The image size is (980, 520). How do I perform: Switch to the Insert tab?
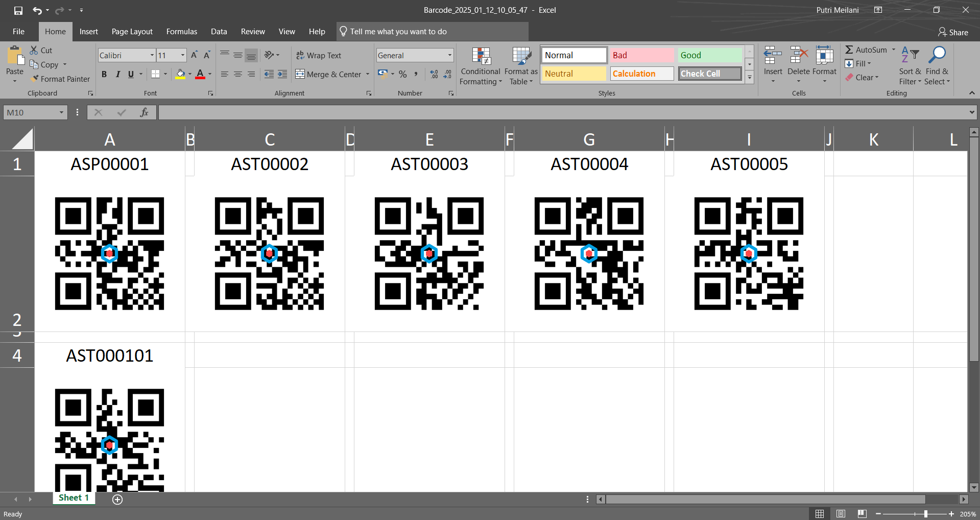coord(89,32)
